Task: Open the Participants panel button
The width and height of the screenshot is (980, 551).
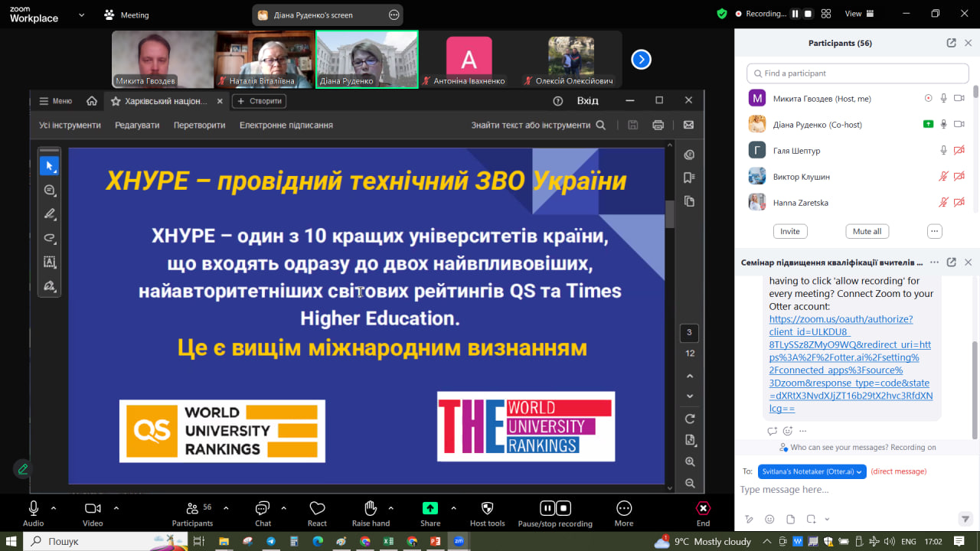Action: click(192, 513)
